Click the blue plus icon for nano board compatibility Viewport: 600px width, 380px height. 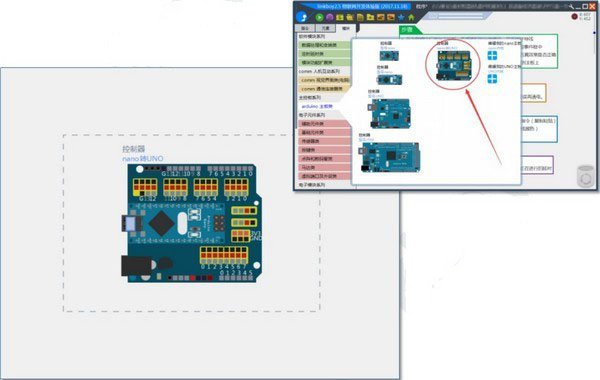492,55
